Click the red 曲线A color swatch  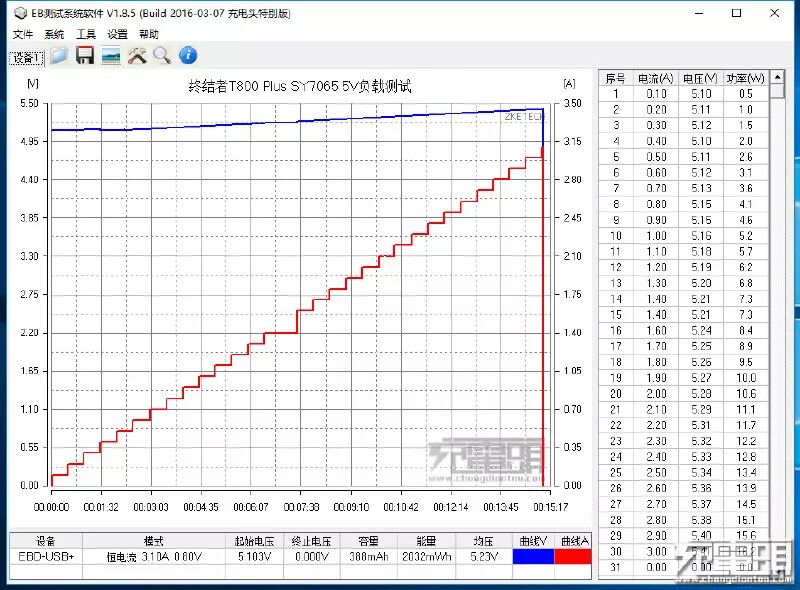pyautogui.click(x=572, y=556)
